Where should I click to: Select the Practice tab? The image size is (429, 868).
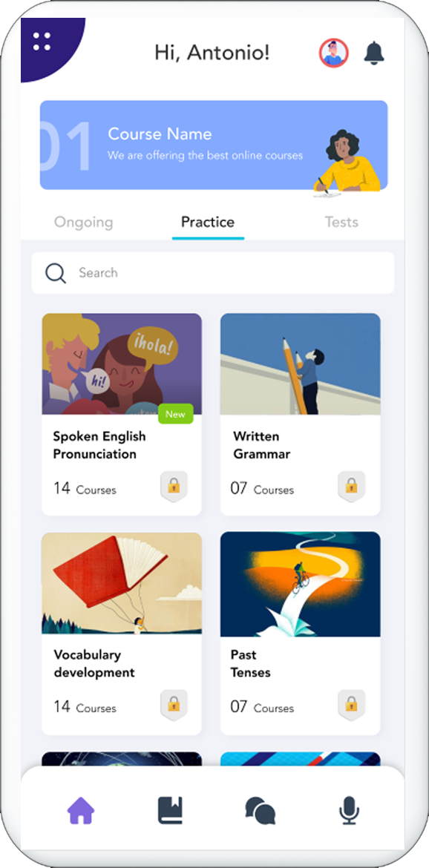pyautogui.click(x=208, y=223)
